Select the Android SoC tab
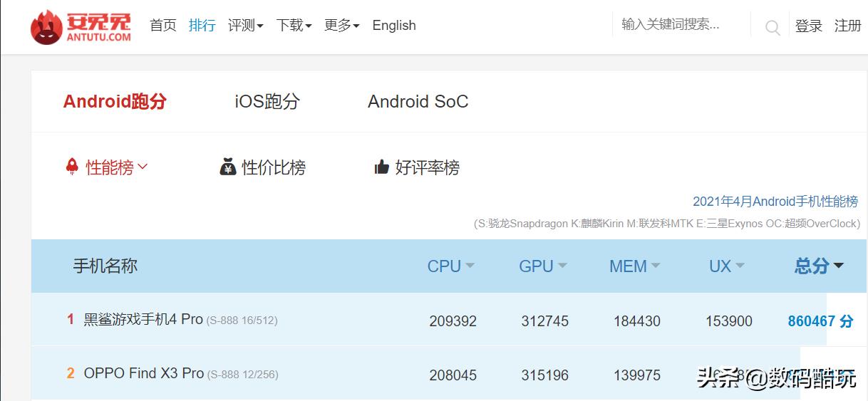 (x=418, y=101)
